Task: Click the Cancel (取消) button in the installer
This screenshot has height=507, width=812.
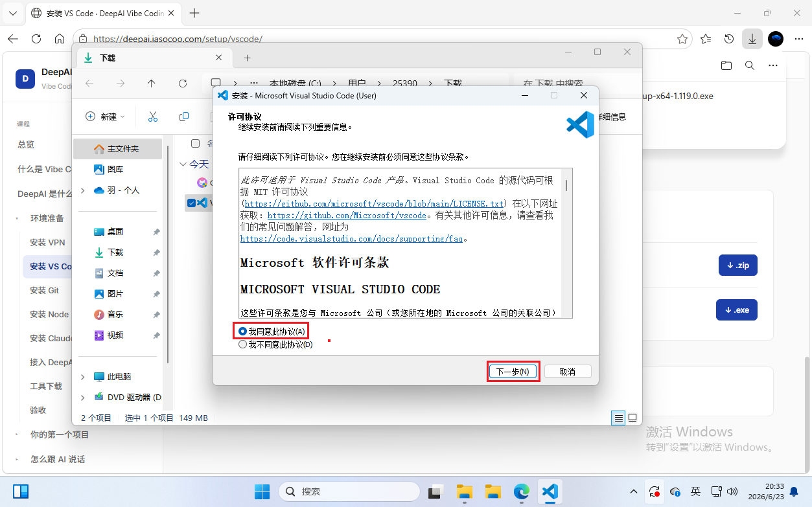Action: coord(568,372)
